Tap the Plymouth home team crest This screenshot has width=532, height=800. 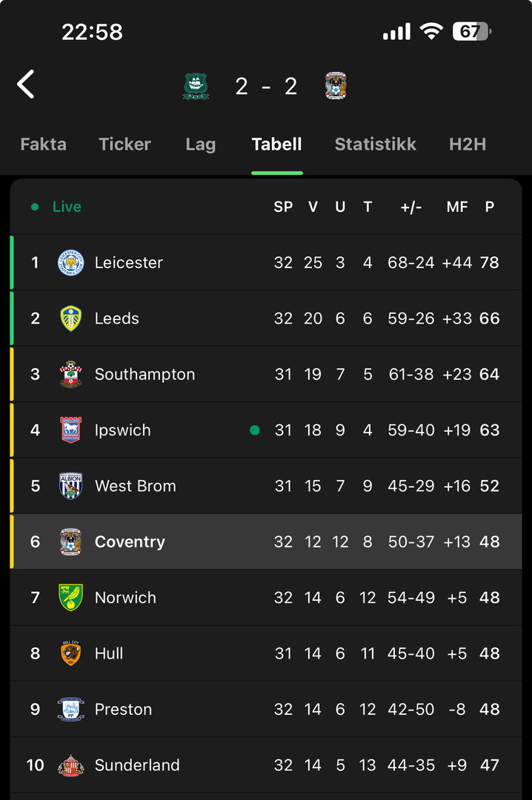click(196, 86)
